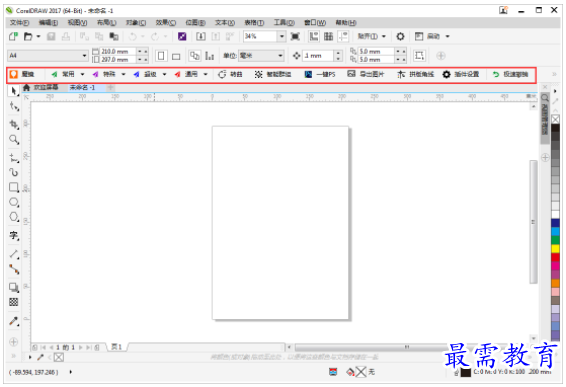Open 插件设置 plugin settings
The height and width of the screenshot is (387, 566).
461,74
